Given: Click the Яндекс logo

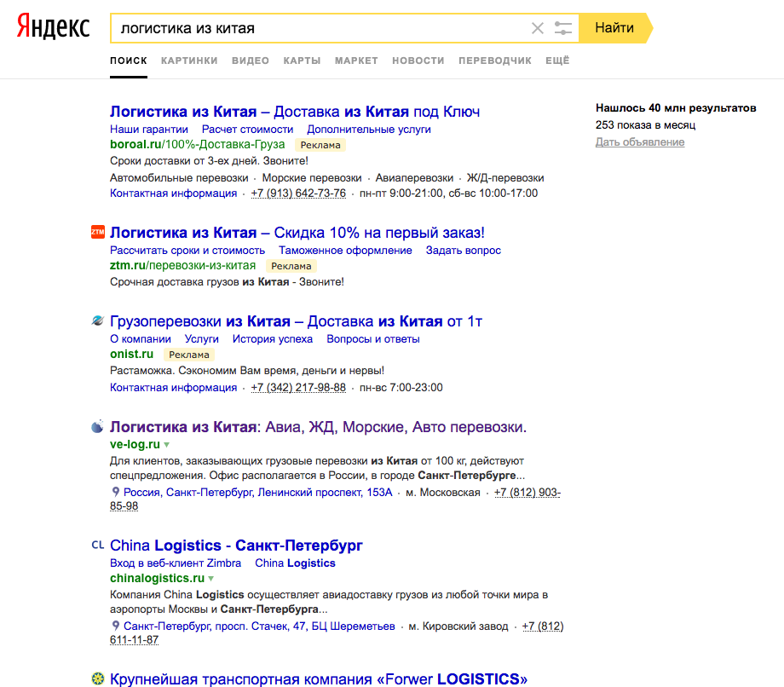Looking at the screenshot, I should tap(53, 27).
